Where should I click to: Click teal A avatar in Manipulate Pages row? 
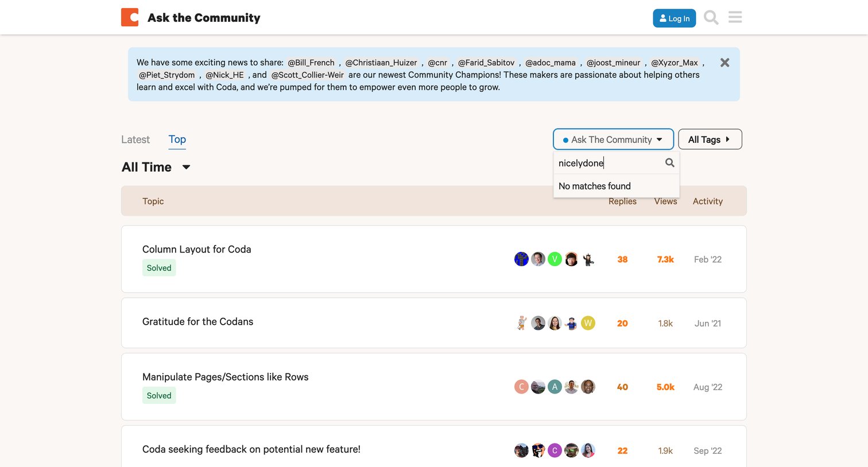click(555, 387)
